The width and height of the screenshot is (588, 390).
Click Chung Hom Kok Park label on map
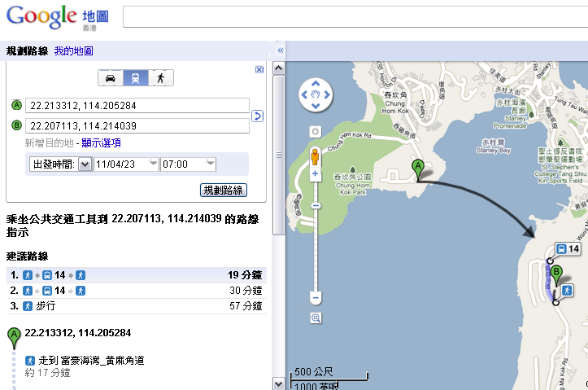tap(352, 185)
